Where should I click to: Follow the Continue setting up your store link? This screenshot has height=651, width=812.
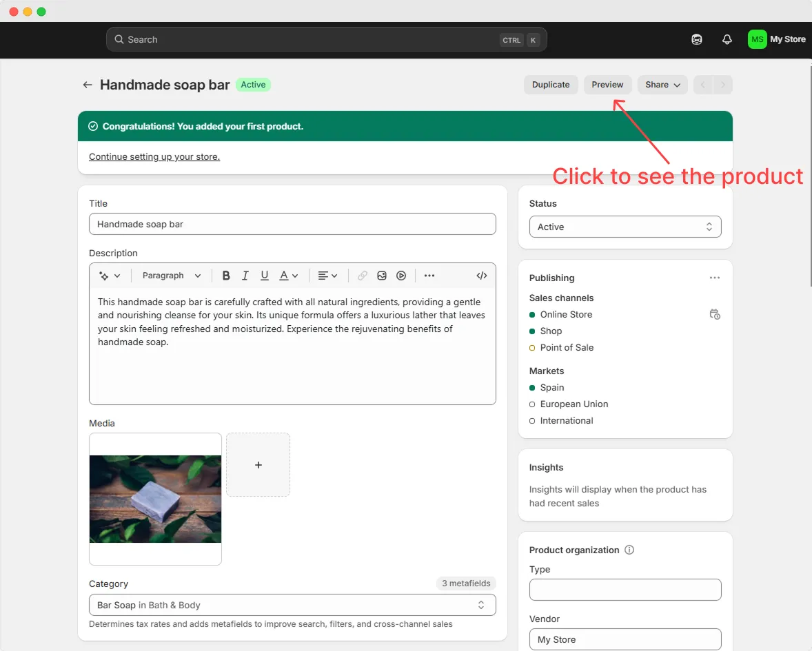pos(154,156)
